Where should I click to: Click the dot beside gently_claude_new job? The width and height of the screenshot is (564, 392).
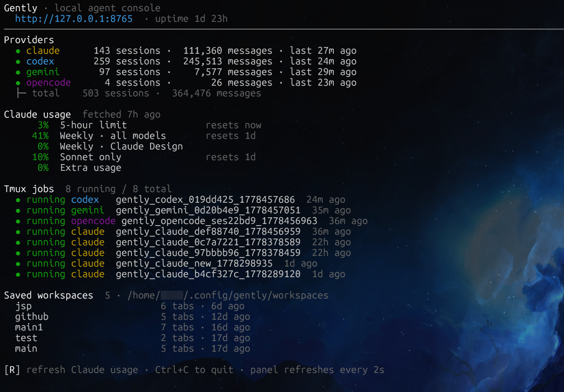pos(18,264)
